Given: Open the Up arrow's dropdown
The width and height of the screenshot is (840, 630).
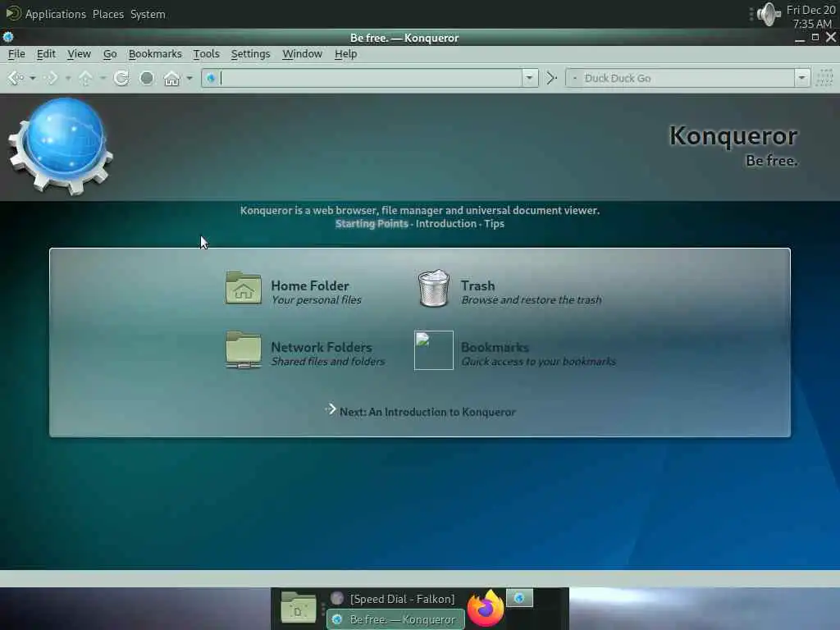Looking at the screenshot, I should (x=103, y=78).
